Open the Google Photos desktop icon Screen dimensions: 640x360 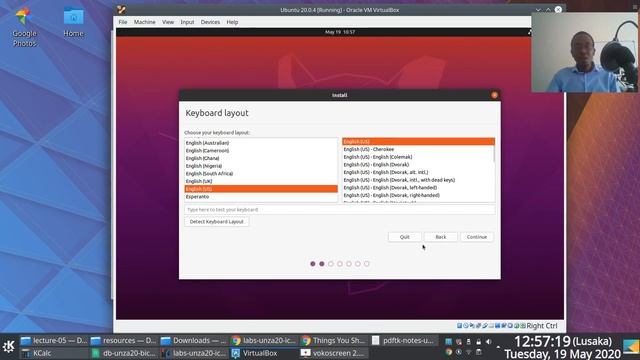point(24,28)
